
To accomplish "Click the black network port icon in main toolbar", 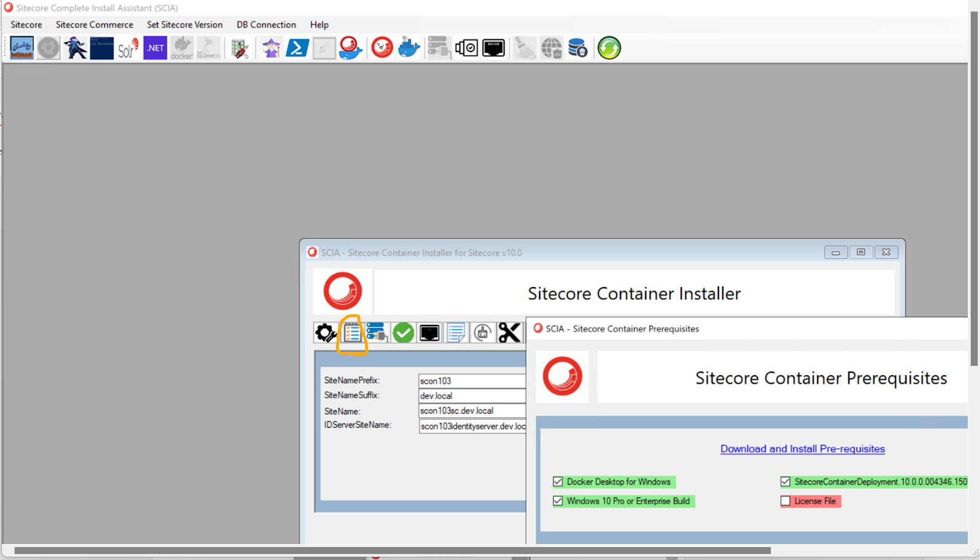I will click(493, 48).
